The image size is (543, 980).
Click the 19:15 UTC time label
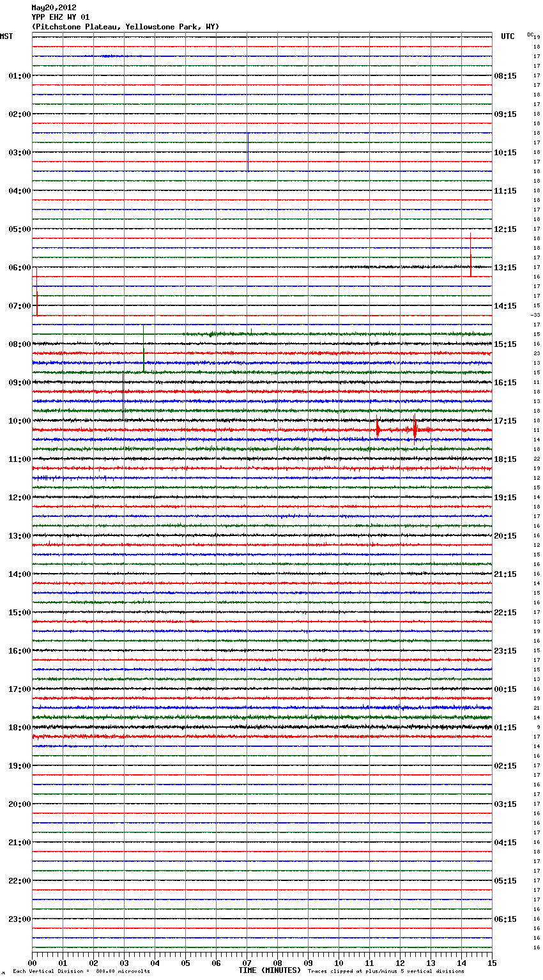click(505, 498)
